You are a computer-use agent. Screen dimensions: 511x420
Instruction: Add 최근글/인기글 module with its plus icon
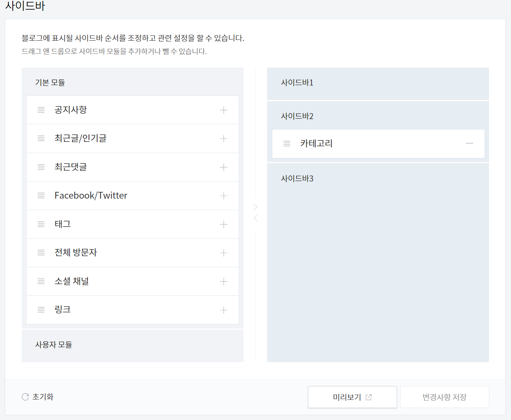[x=224, y=139]
